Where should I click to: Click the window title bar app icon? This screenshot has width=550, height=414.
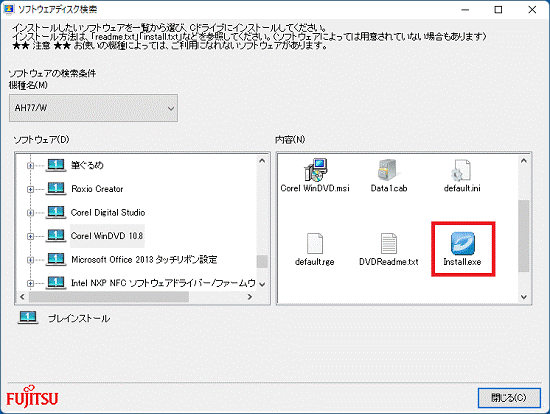(x=8, y=9)
